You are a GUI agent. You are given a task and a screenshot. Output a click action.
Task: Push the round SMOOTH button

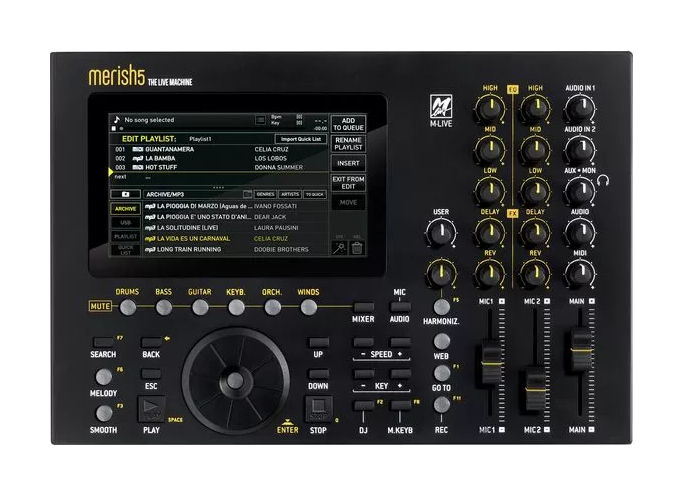(104, 413)
